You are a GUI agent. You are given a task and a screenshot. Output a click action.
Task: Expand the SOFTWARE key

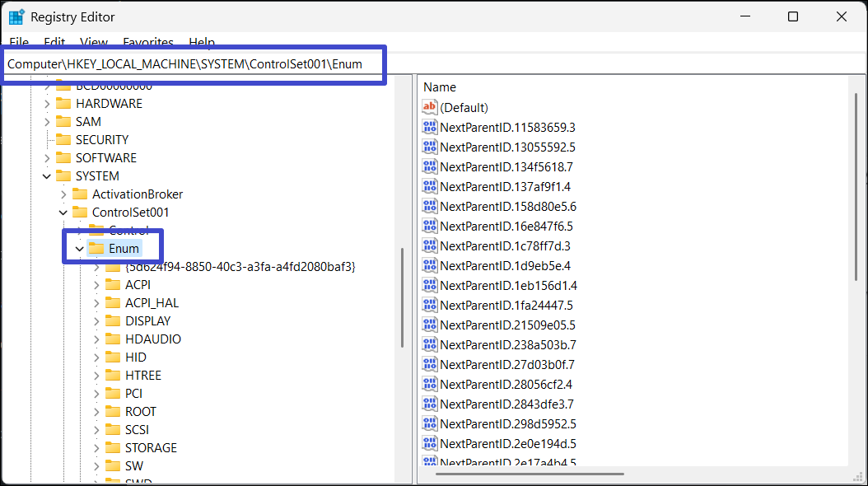point(47,158)
